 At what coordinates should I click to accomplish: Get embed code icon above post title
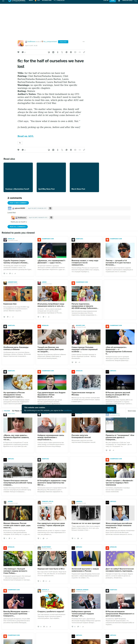click(x=80, y=52)
